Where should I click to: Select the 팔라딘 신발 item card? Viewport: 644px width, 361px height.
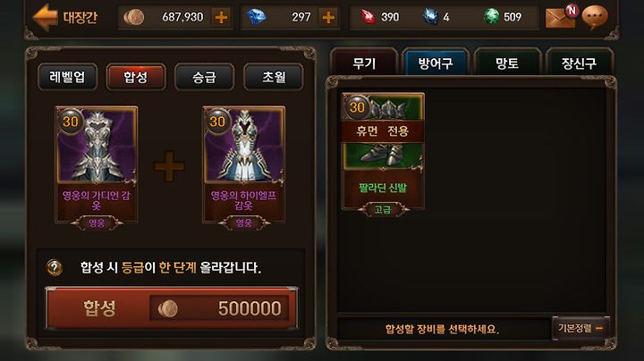point(383,152)
